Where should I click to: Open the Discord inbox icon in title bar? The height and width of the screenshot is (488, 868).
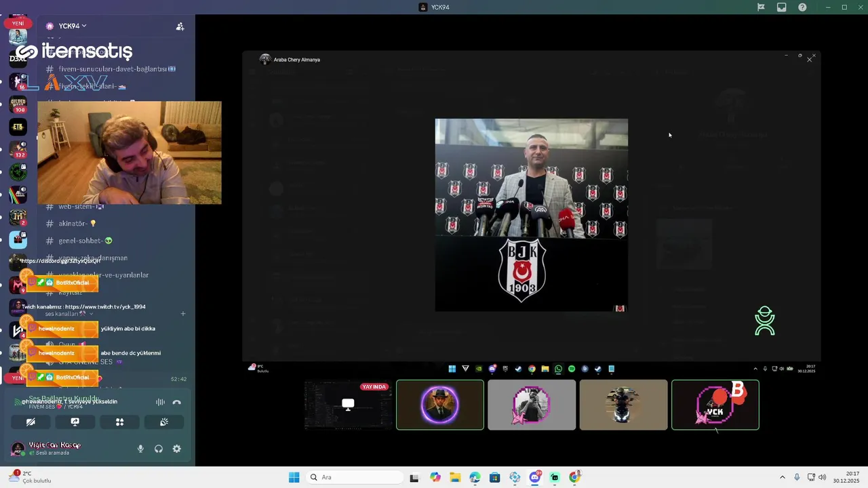click(x=782, y=7)
